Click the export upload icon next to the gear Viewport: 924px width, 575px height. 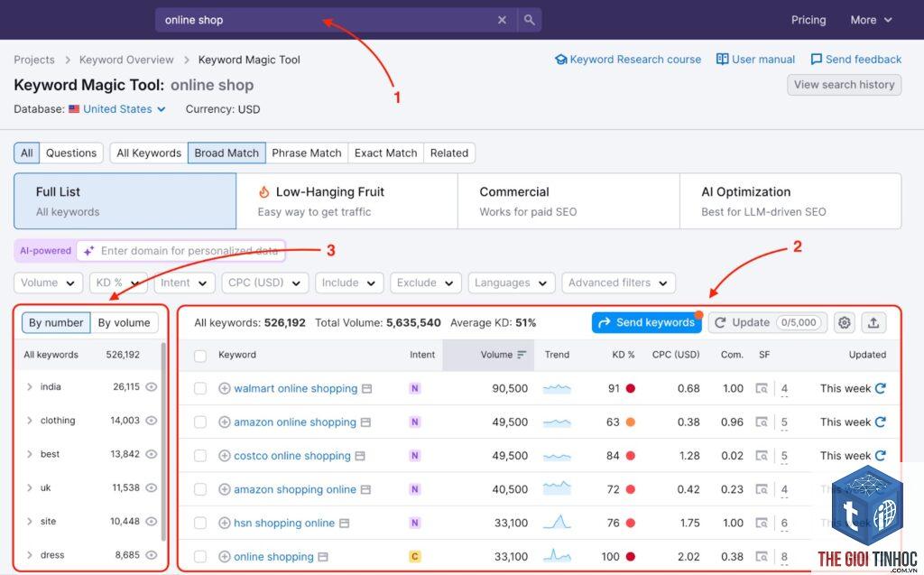coord(873,322)
